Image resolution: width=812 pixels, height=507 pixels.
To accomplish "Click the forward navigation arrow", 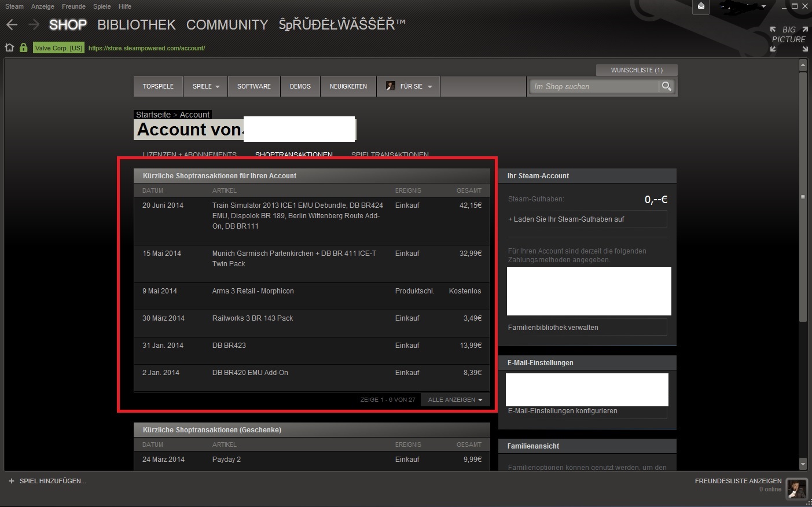I will [x=34, y=25].
